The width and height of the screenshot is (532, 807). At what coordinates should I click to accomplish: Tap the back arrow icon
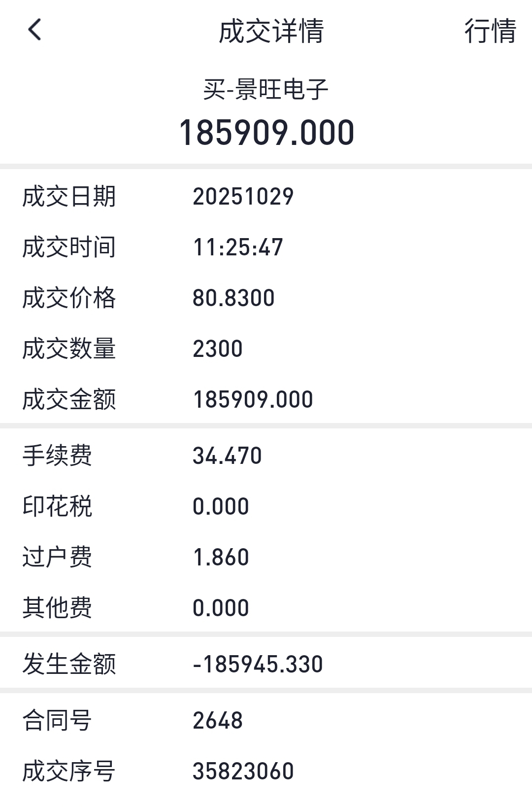[34, 30]
